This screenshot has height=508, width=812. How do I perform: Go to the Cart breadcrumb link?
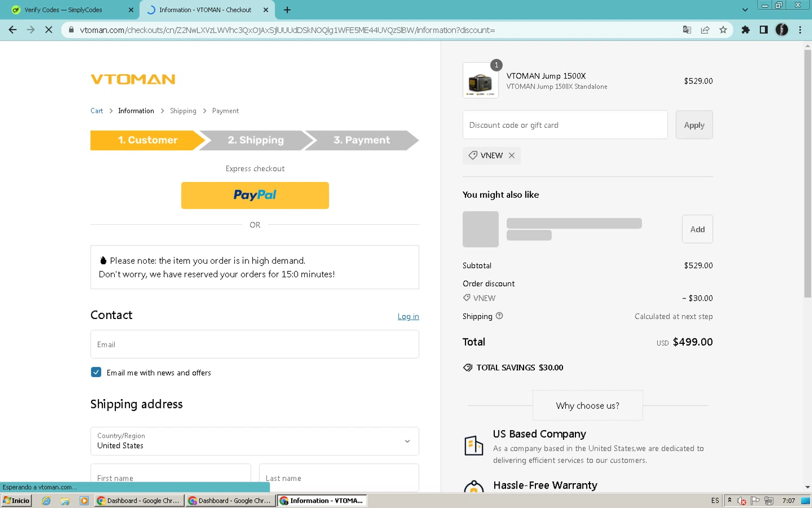(x=97, y=111)
